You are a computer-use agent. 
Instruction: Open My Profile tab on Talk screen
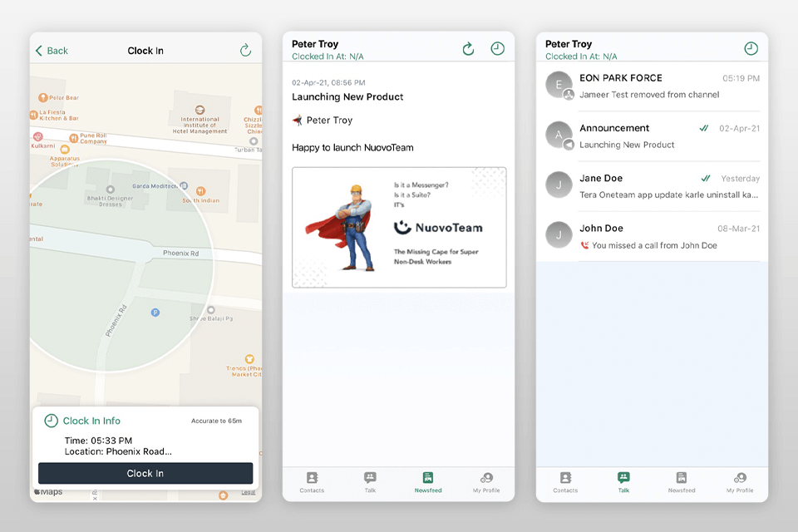click(740, 481)
